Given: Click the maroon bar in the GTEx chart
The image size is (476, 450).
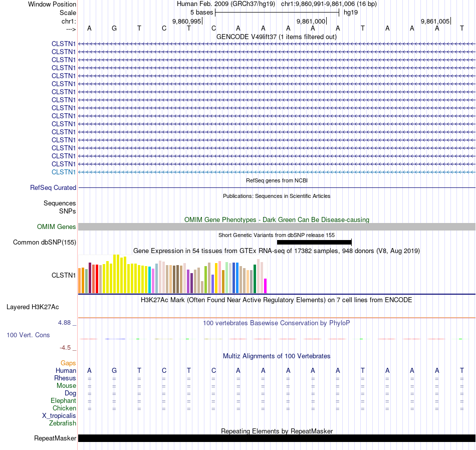Looking at the screenshot, I should tap(90, 278).
